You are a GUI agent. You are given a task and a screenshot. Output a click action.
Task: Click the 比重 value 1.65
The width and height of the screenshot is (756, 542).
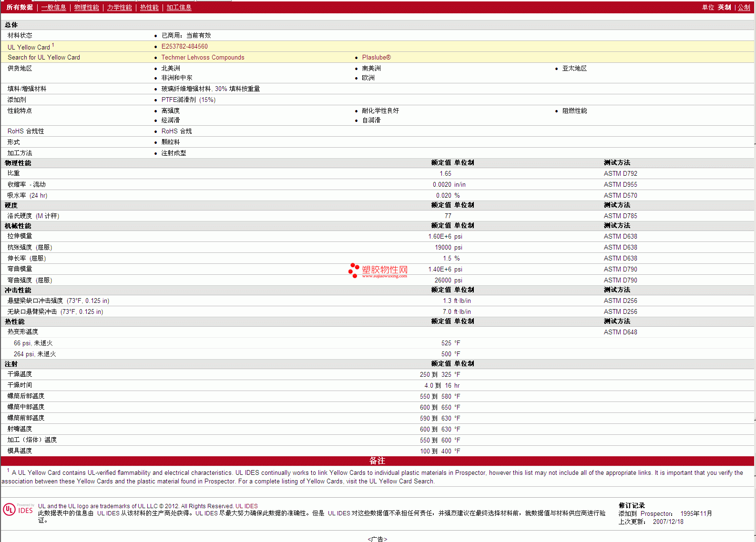click(x=446, y=174)
